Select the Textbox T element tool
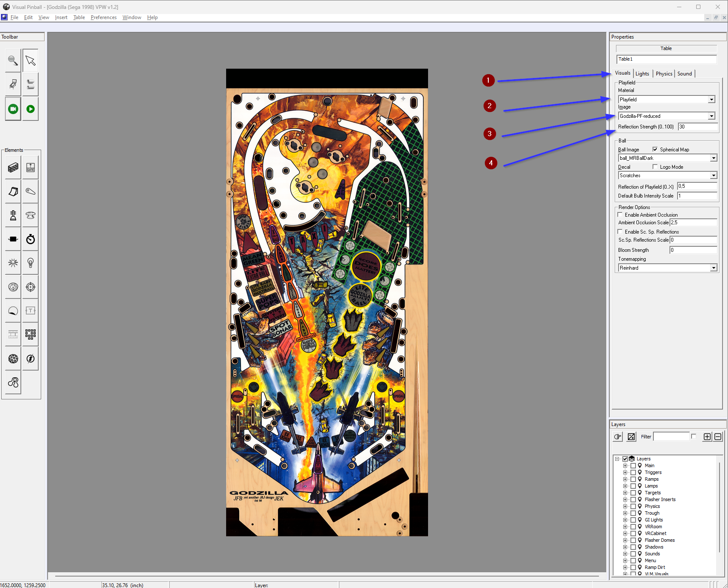 click(31, 311)
